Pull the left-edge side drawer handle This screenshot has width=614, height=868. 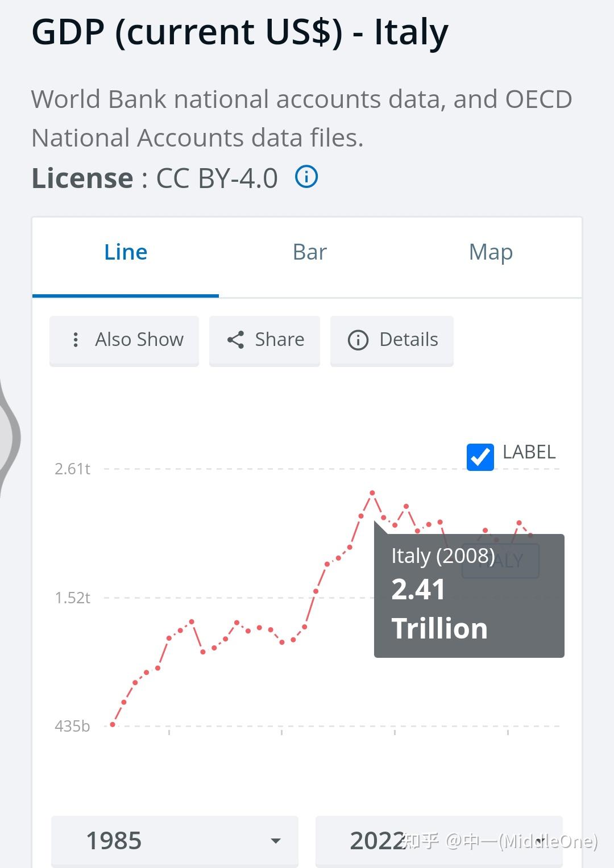tap(9, 437)
